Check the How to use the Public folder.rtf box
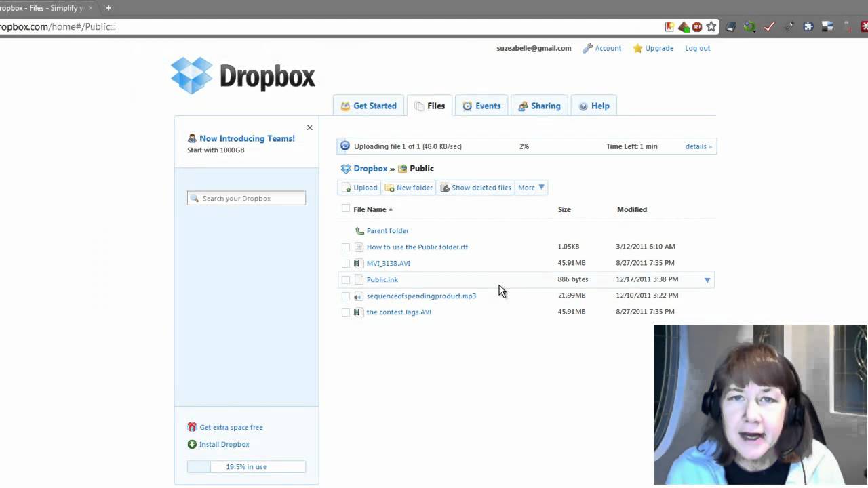 pos(346,247)
